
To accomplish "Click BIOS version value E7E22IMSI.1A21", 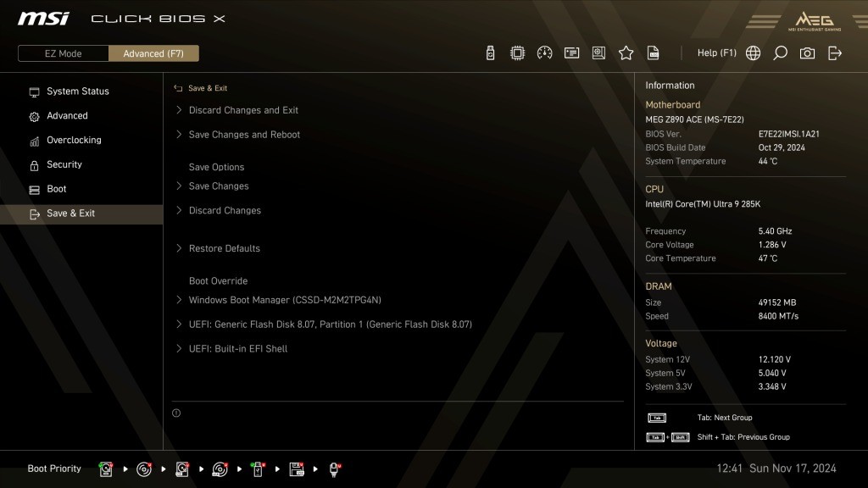I will pos(789,134).
